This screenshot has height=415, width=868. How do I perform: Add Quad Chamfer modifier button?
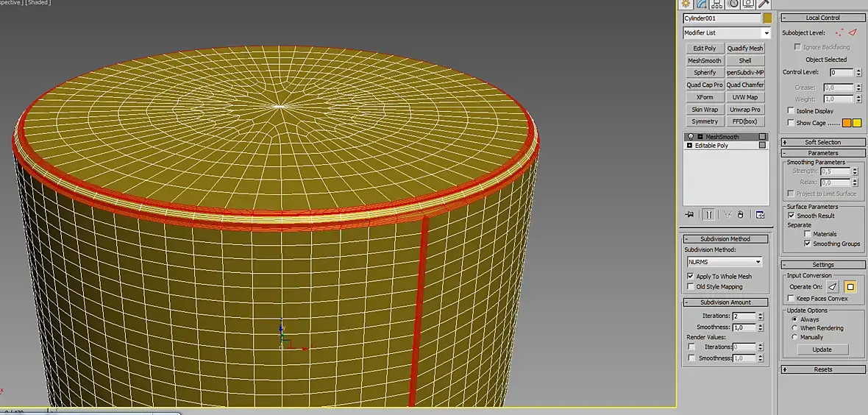click(x=745, y=85)
